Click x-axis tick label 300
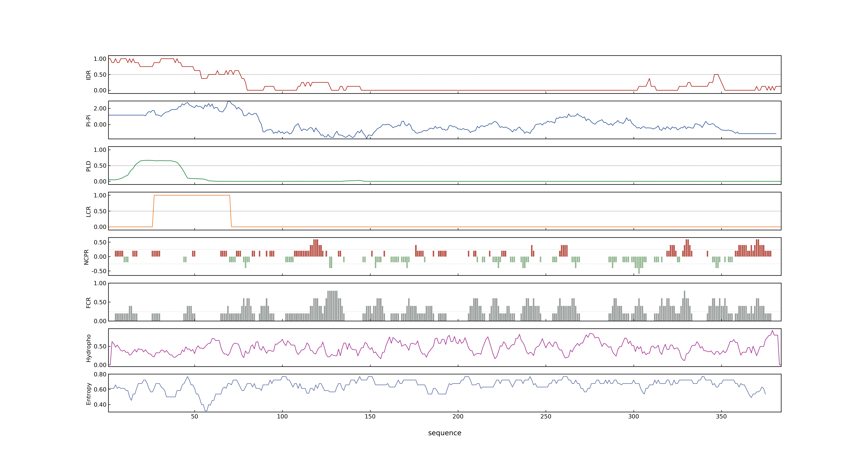This screenshot has height=463, width=868. pyautogui.click(x=633, y=416)
